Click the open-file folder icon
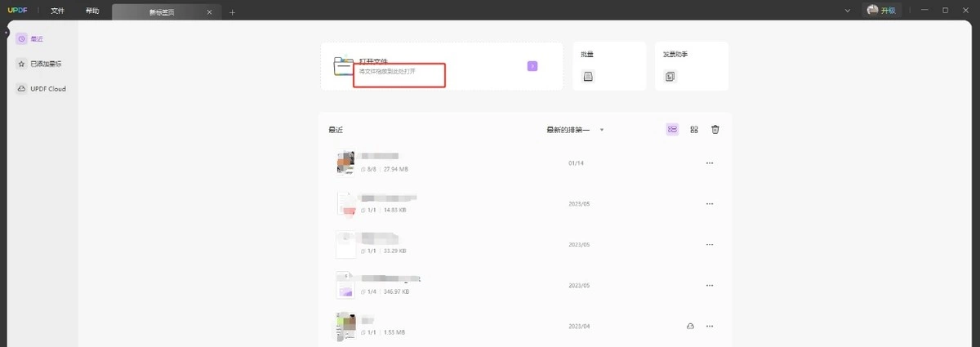 coord(344,66)
